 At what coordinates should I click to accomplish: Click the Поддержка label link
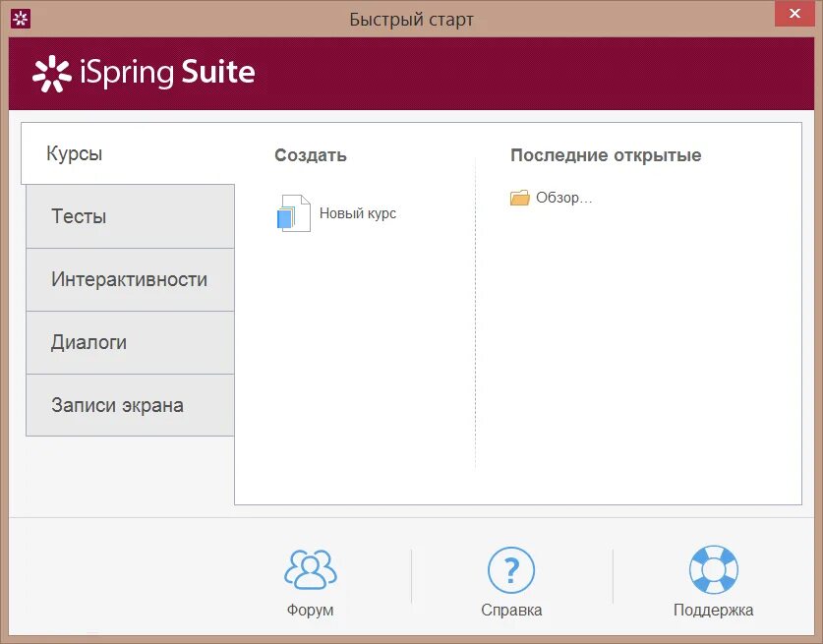coord(713,610)
